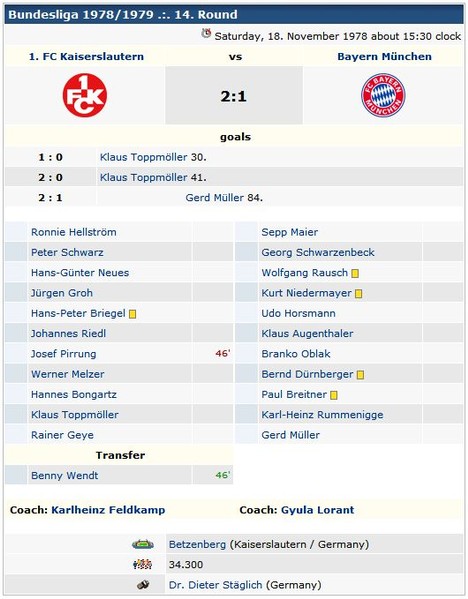Click the attendance crowd icon

coord(143,564)
